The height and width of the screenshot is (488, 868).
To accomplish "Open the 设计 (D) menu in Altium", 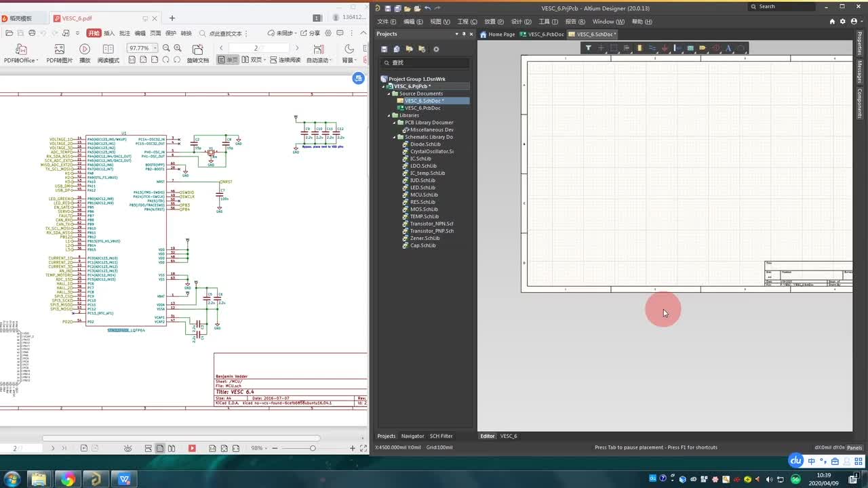I will 521,22.
